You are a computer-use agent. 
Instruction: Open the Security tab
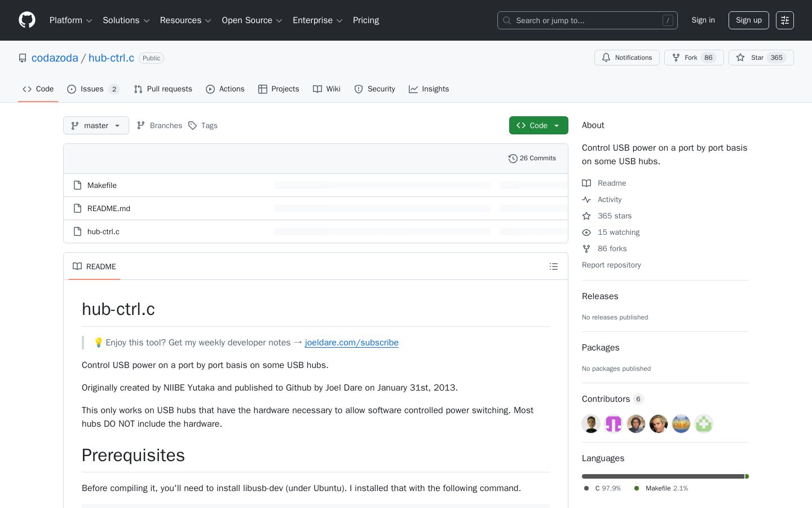pos(374,89)
